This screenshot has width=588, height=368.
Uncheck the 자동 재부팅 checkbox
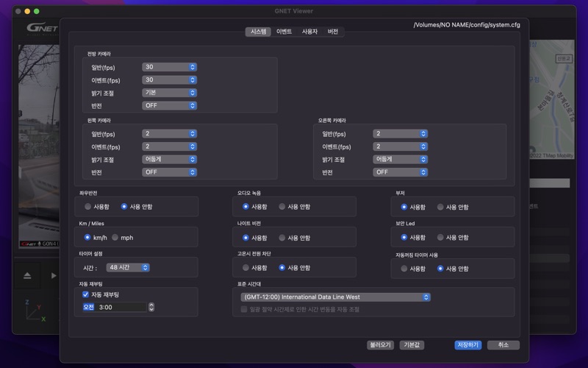86,294
